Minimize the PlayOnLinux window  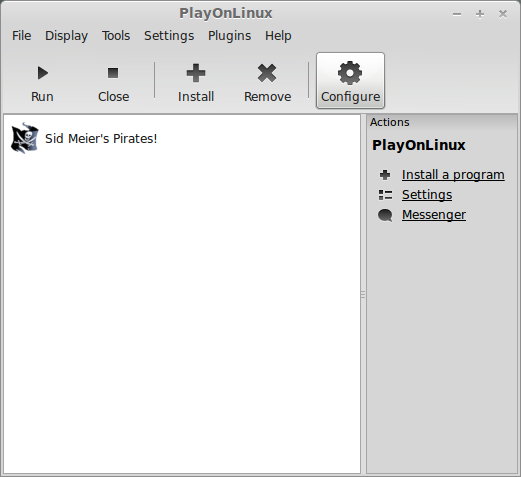point(457,14)
